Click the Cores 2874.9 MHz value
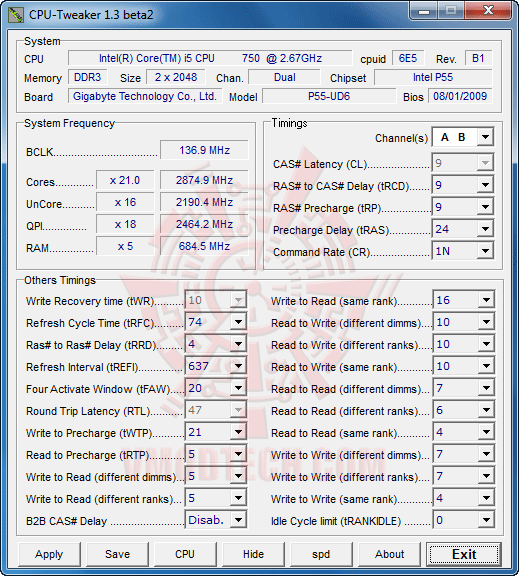The width and height of the screenshot is (519, 576). coord(204,180)
